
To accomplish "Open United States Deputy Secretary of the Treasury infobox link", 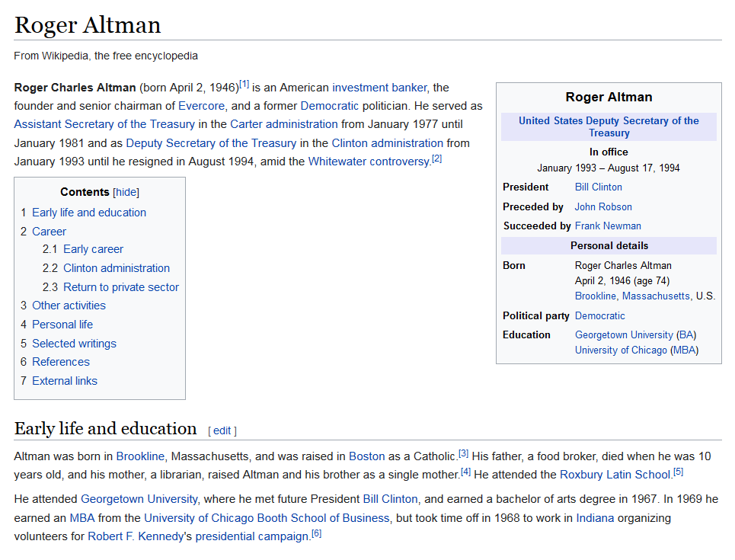I will click(609, 126).
